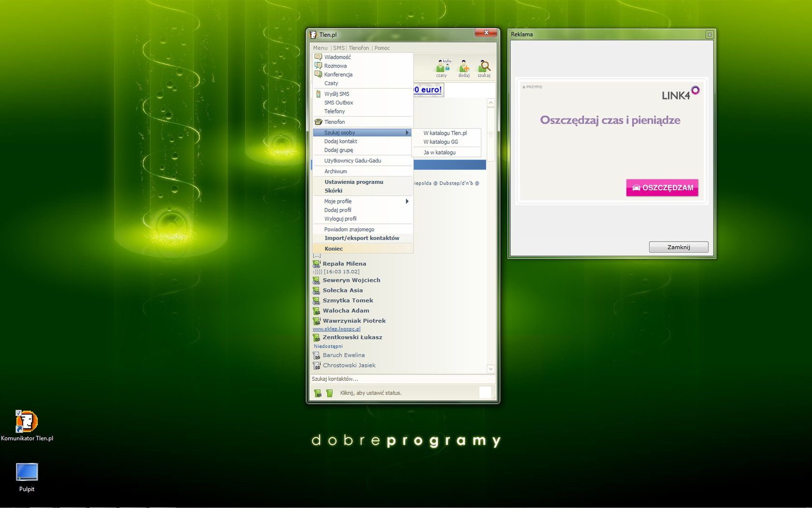Click the GG status icon of Zentkowski Łukasz
This screenshot has width=812, height=508.
pyautogui.click(x=317, y=337)
